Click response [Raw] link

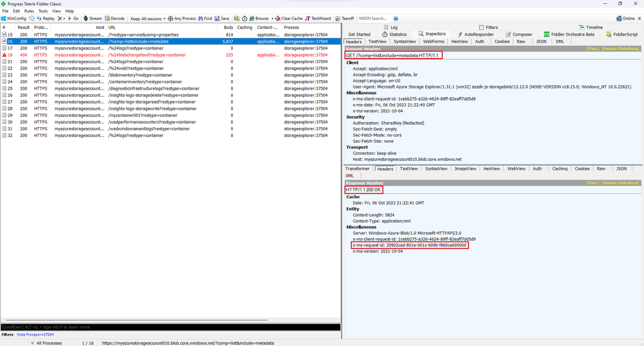click(592, 183)
